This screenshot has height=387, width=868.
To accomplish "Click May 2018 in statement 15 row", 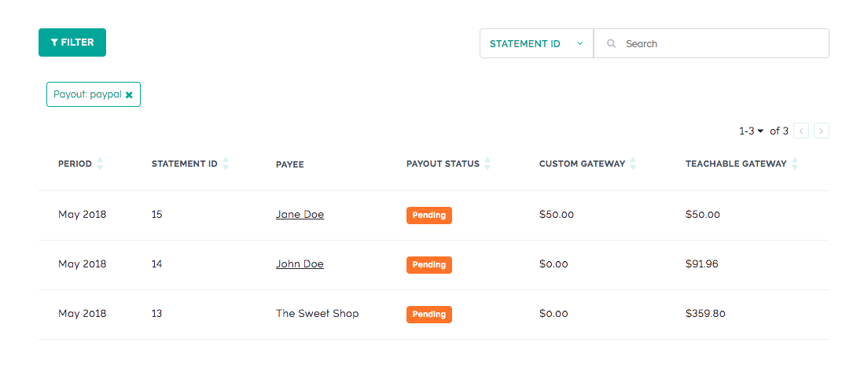I will click(82, 215).
